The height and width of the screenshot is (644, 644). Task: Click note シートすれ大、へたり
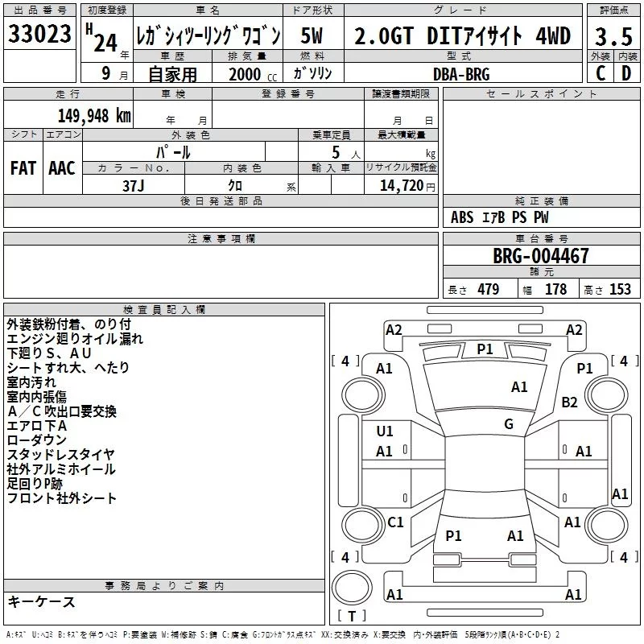click(68, 368)
